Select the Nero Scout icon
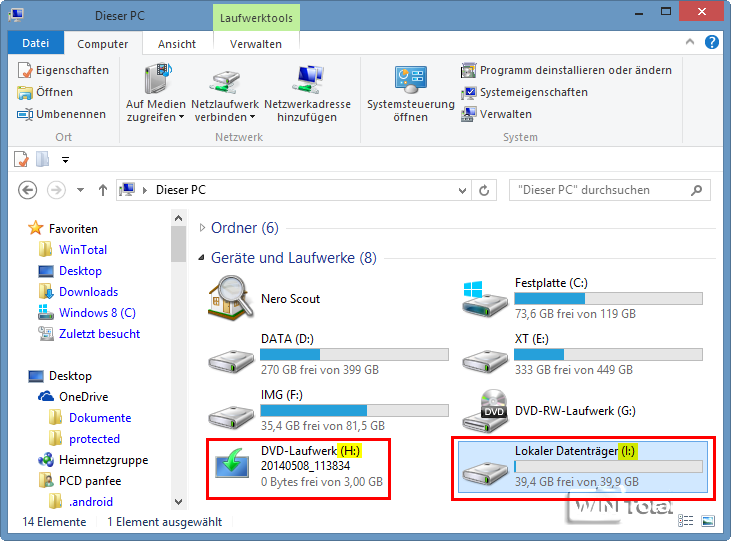Image resolution: width=731 pixels, height=541 pixels. click(231, 298)
